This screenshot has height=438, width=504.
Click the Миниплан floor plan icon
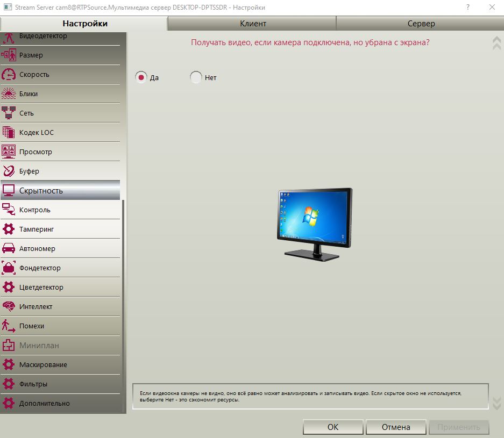pos(9,345)
